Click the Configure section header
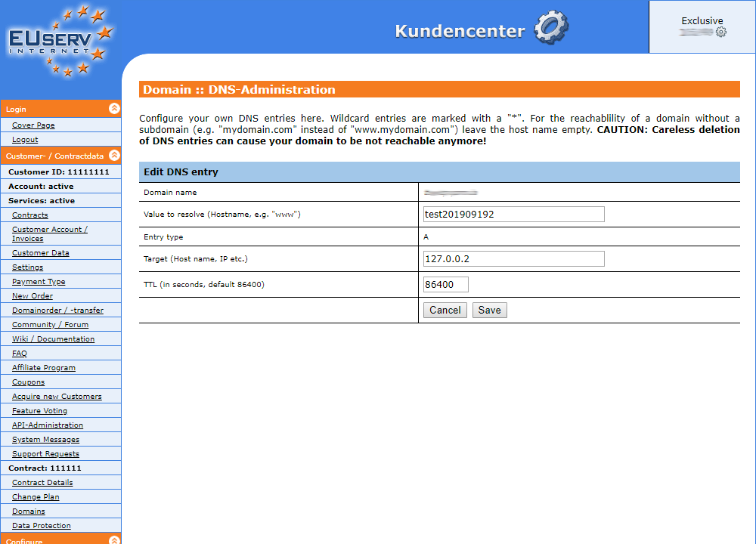Screen dimensions: 756x544 [60, 539]
